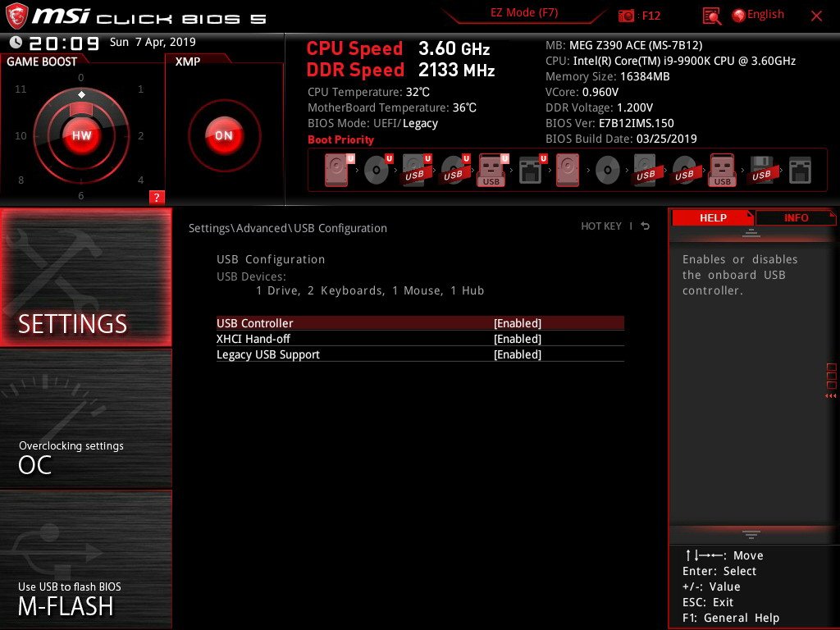Viewport: 840px width, 630px height.
Task: Switch to the INFO tab
Action: pyautogui.click(x=796, y=218)
